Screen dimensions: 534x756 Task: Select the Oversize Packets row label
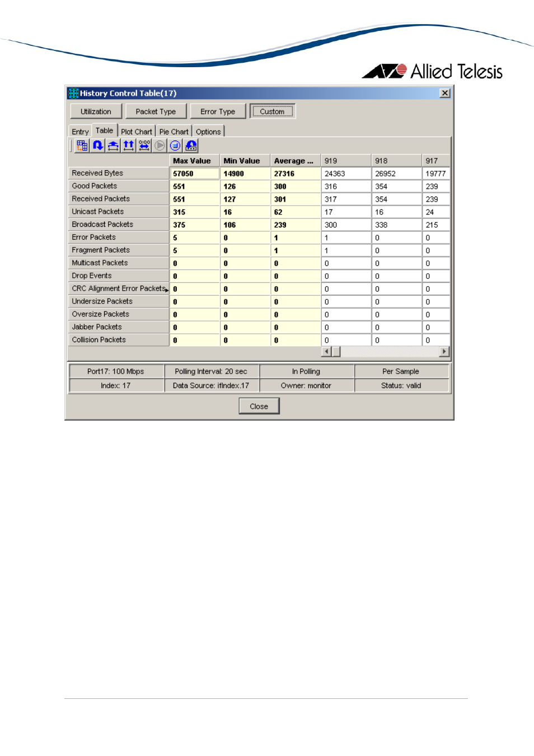click(x=119, y=314)
